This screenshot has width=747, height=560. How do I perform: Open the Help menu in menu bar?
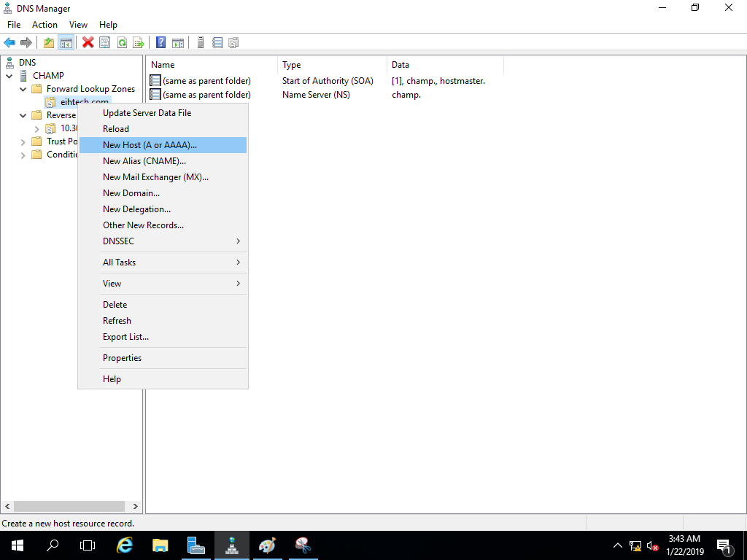coord(108,25)
